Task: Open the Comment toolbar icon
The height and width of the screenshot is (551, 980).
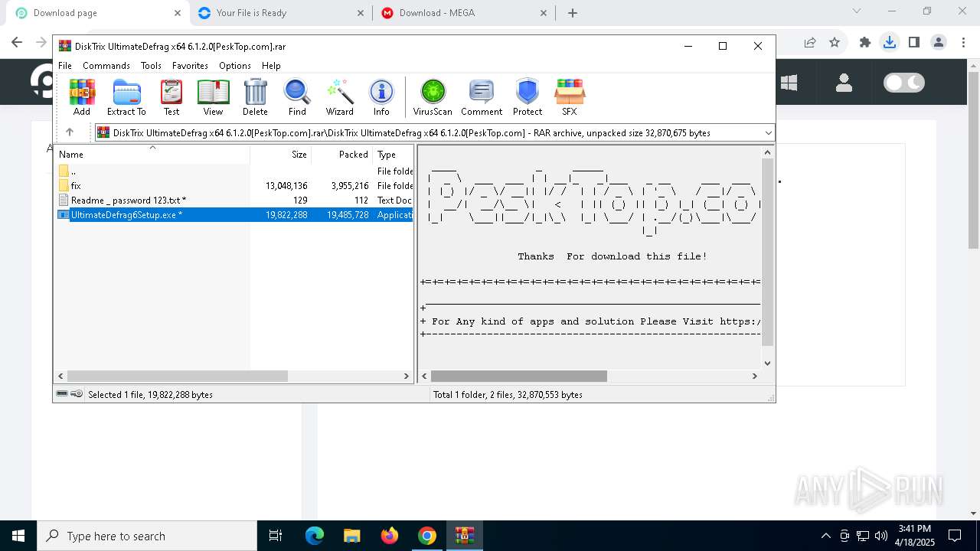Action: [482, 97]
